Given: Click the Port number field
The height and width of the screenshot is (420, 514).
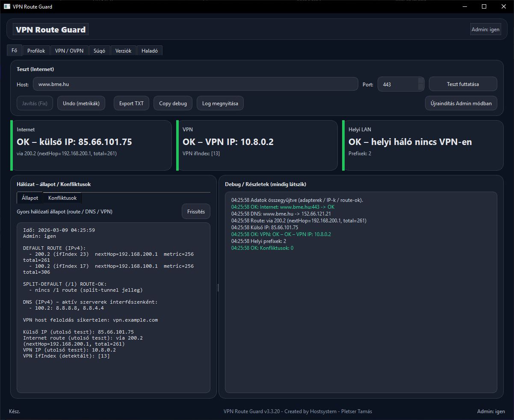Looking at the screenshot, I should [398, 84].
